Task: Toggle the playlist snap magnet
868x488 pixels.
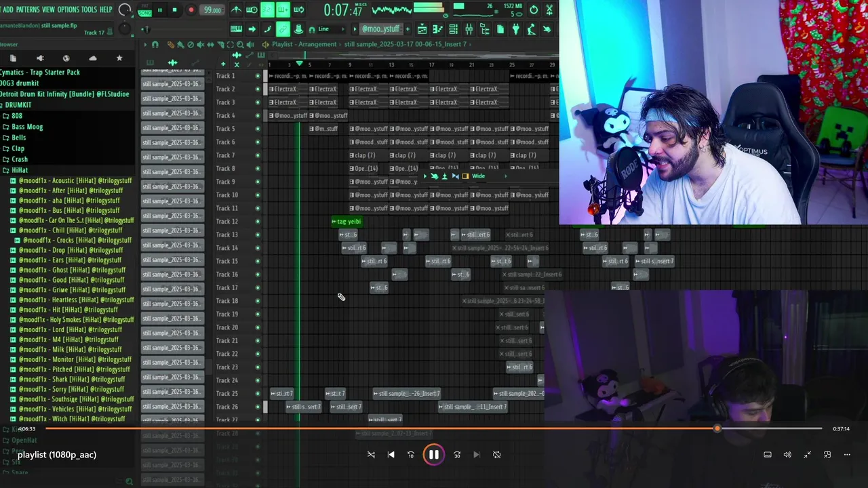Action: (155, 45)
